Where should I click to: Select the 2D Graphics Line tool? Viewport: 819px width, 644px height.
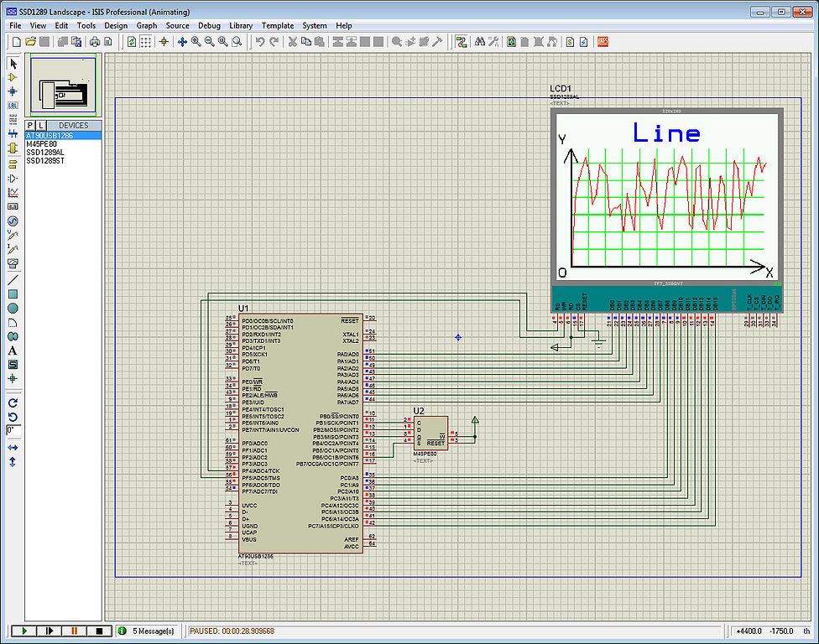13,280
